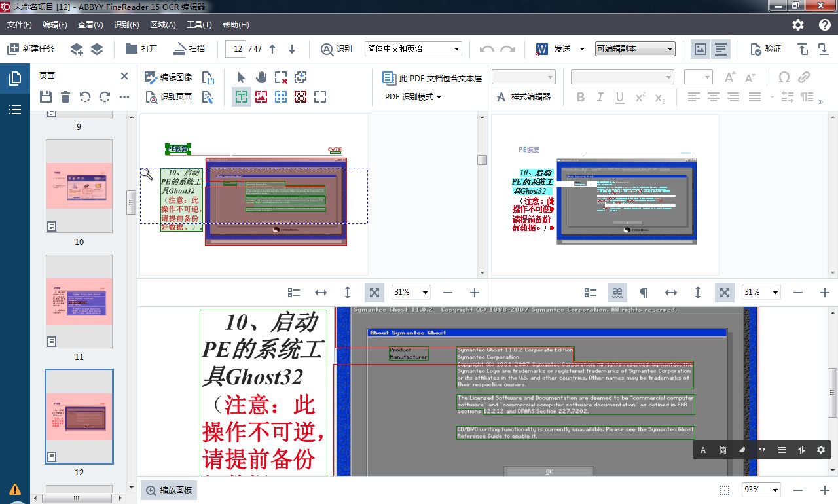Toggle Bold formatting

pos(581,98)
